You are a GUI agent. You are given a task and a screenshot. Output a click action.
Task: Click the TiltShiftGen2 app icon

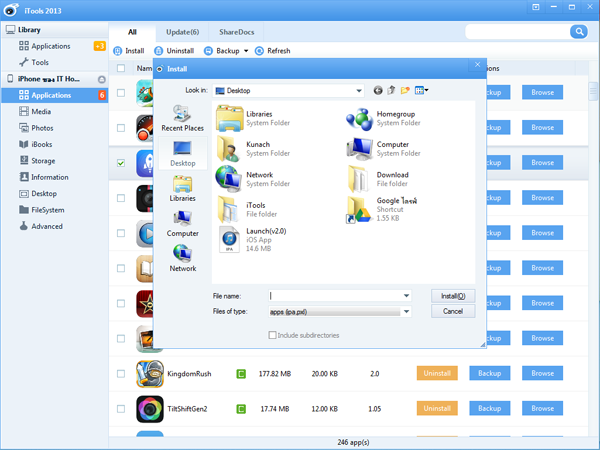[x=150, y=409]
